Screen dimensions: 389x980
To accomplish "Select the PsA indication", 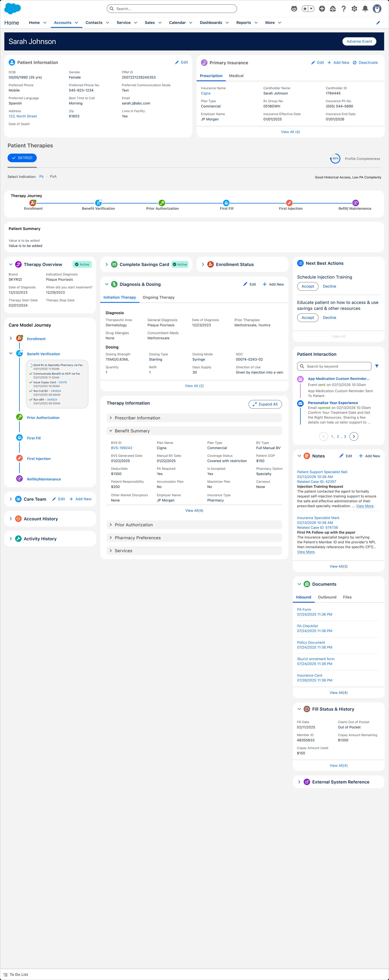I will coord(53,176).
